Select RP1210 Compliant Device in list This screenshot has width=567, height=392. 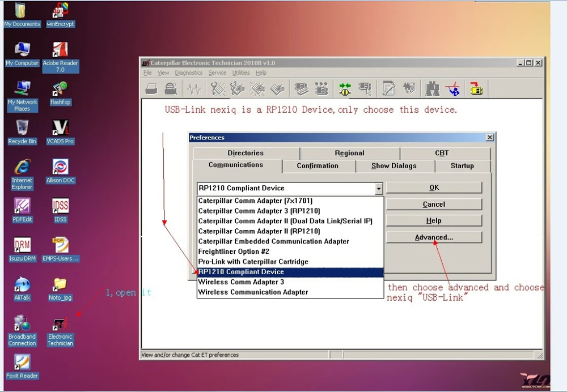point(290,272)
